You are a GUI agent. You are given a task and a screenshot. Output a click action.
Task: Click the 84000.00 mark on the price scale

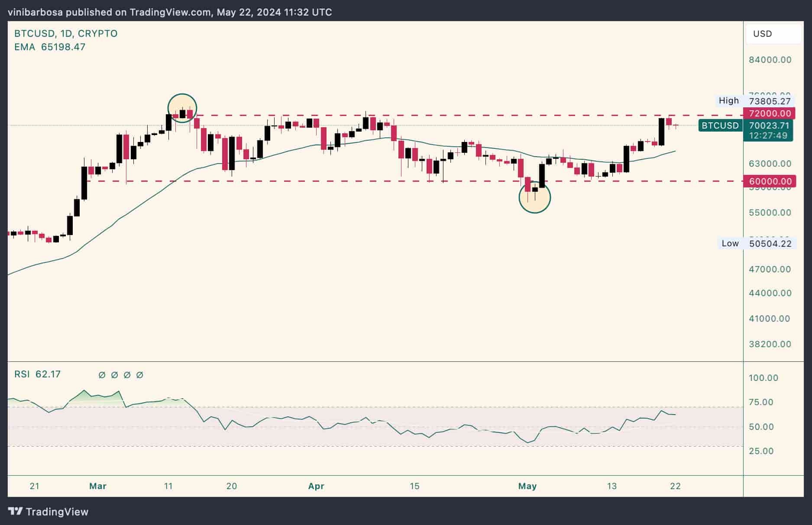coord(770,60)
